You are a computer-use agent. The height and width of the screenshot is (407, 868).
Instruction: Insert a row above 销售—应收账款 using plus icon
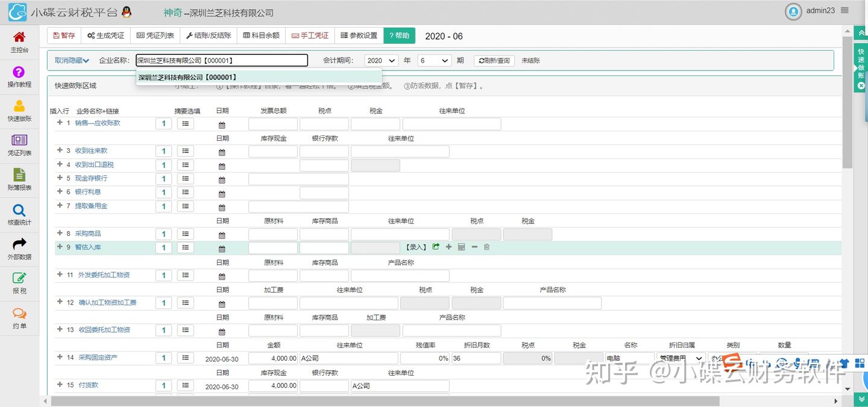pyautogui.click(x=59, y=123)
